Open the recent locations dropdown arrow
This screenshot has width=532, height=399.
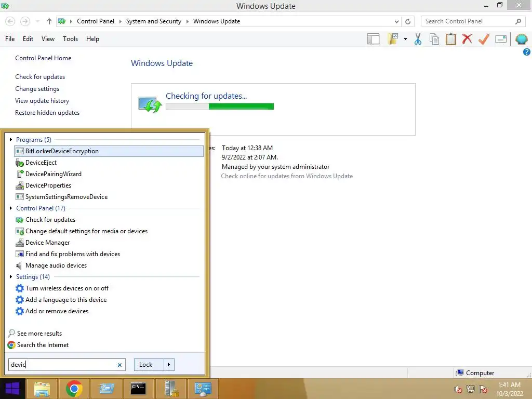click(x=37, y=21)
